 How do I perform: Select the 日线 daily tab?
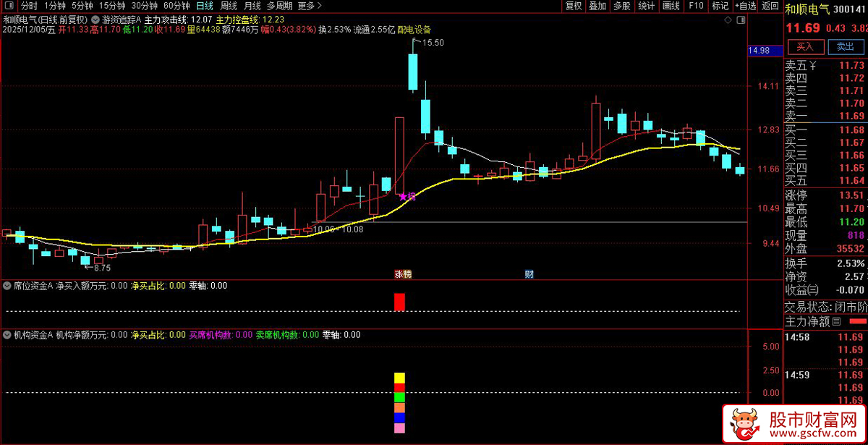(x=205, y=6)
